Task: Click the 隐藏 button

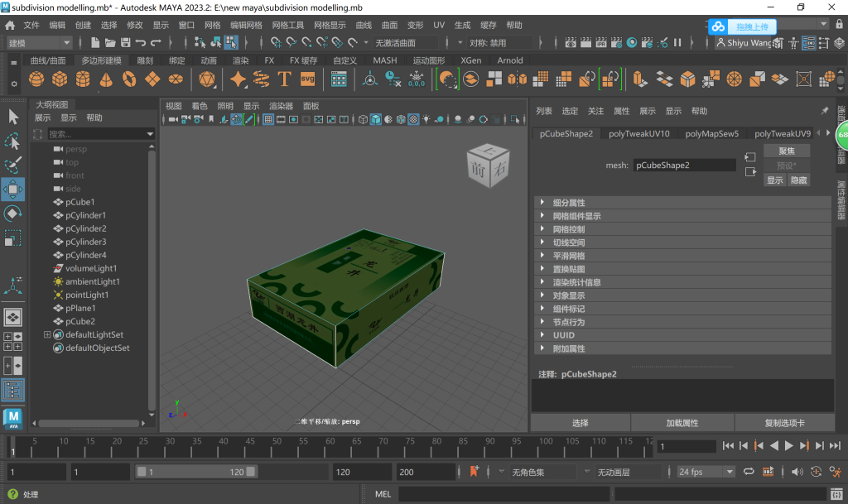Action: tap(799, 180)
